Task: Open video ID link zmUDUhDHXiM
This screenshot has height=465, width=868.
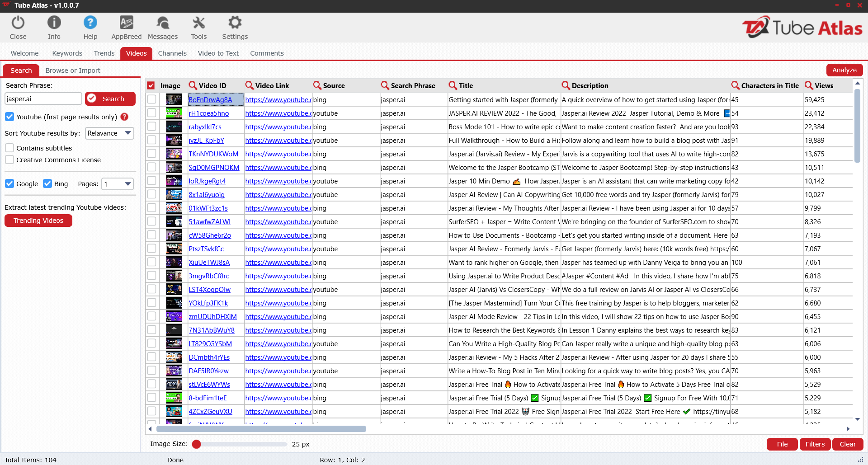Action: tap(213, 317)
